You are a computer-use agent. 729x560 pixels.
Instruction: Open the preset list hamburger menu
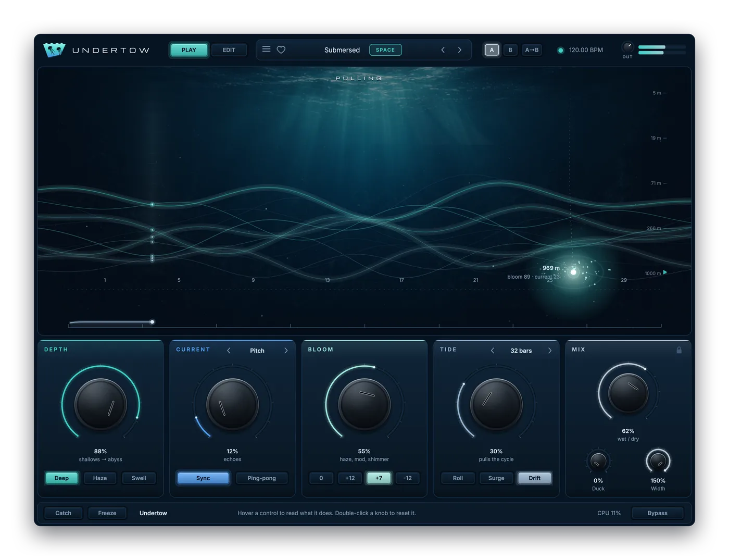(266, 49)
